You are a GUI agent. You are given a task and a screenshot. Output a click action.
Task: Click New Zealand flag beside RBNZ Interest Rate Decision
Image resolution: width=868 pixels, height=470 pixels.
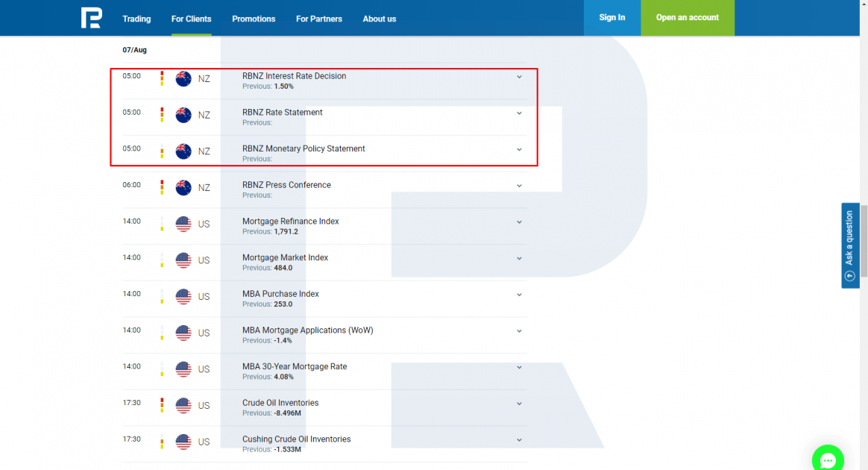click(183, 78)
